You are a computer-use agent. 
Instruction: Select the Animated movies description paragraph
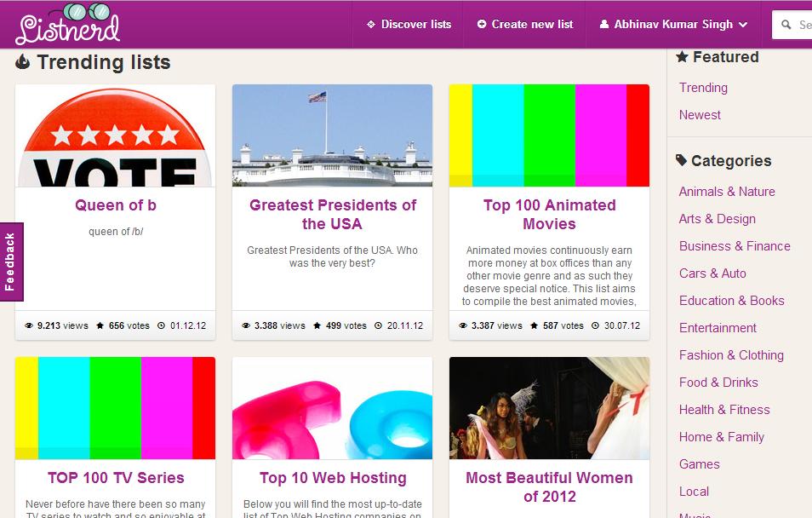[550, 276]
